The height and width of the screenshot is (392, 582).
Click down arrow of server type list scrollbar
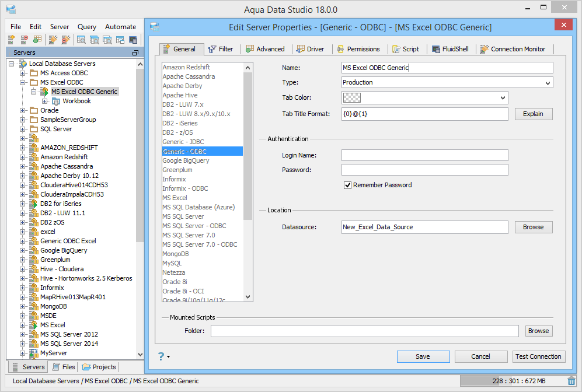(248, 297)
